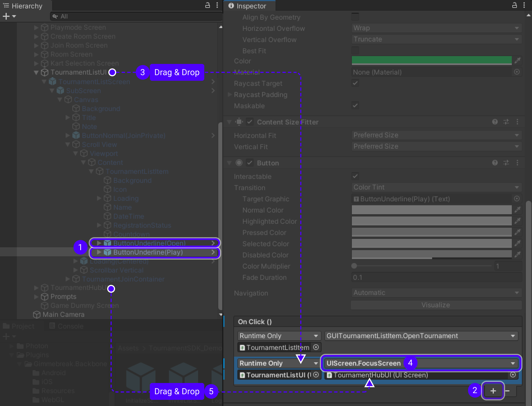Click Material object picker circle icon
This screenshot has width=532, height=406.
click(517, 72)
